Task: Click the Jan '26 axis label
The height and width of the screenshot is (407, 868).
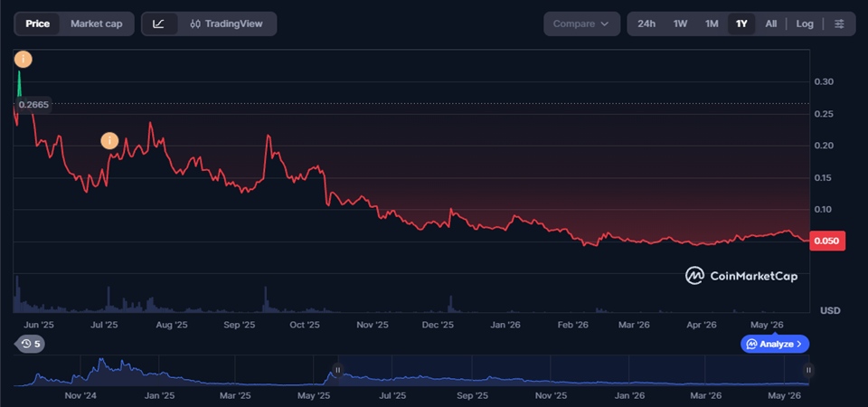Action: (505, 325)
